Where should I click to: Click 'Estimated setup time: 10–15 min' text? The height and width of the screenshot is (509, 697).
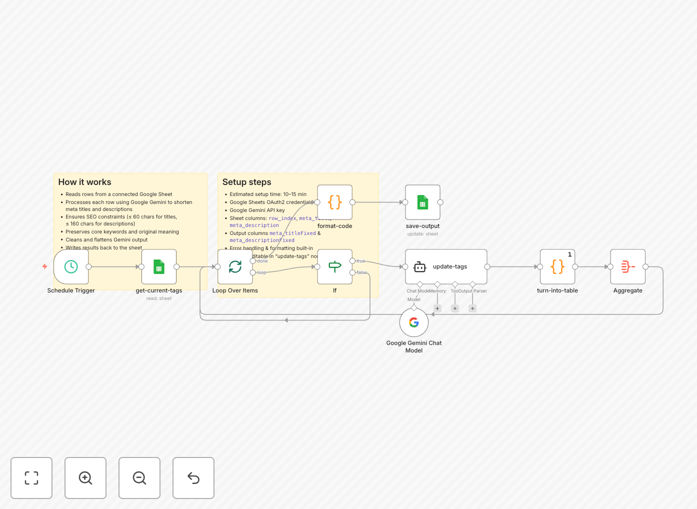point(268,194)
